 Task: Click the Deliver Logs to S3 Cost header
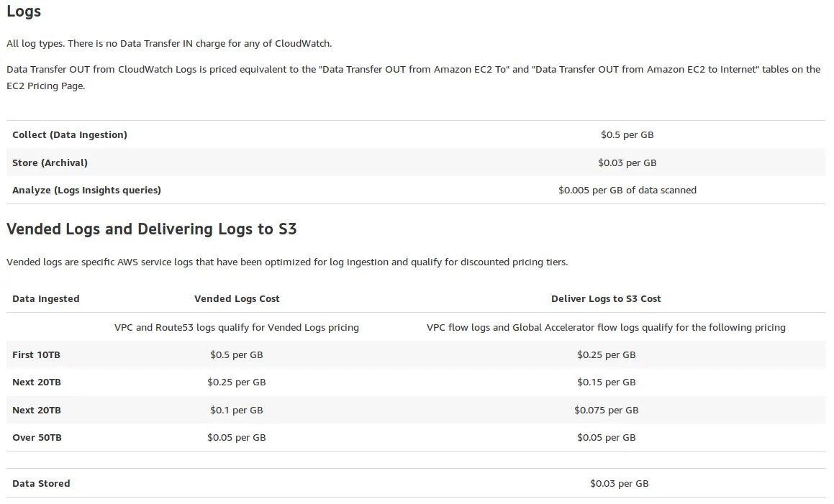[606, 298]
